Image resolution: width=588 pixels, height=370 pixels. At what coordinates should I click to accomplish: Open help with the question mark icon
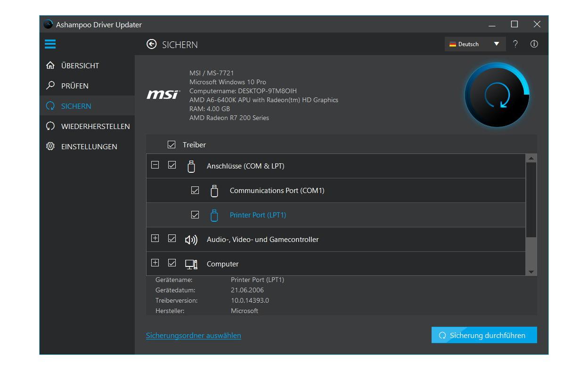point(515,44)
